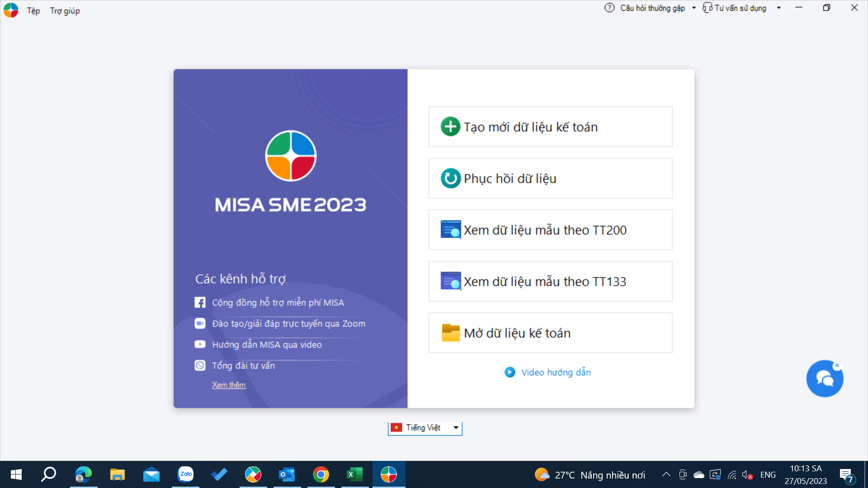Open the Video hướng dẫn link
Screen dimensions: 868x488
(x=556, y=372)
